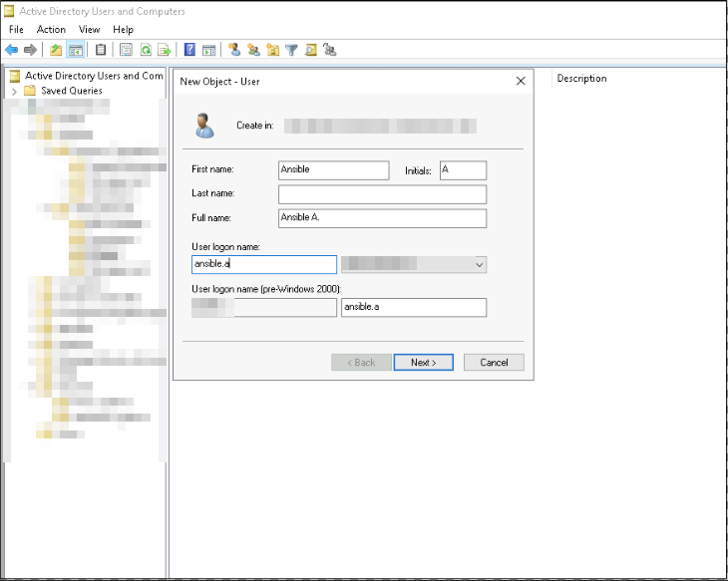Screen dimensions: 728x581
Task: Click the blue Back arrow in toolbar
Action: pos(11,50)
